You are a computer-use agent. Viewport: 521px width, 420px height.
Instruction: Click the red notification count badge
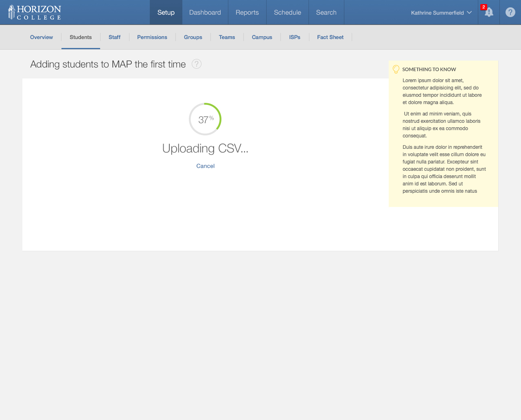(x=484, y=7)
